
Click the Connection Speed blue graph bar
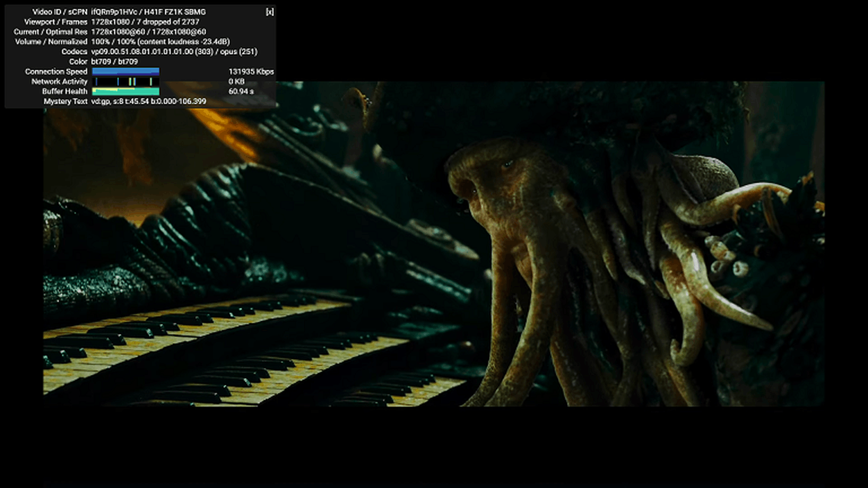click(x=125, y=72)
